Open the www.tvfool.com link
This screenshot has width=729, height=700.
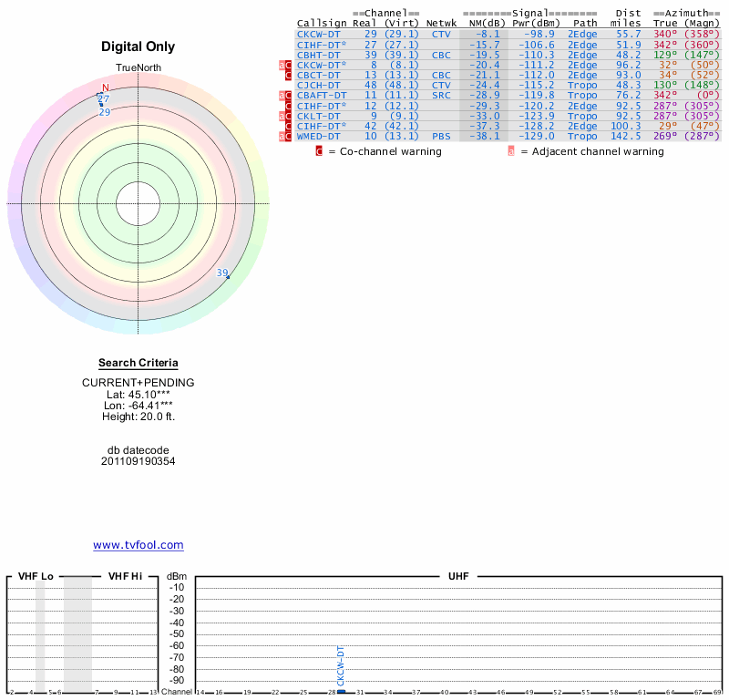139,545
